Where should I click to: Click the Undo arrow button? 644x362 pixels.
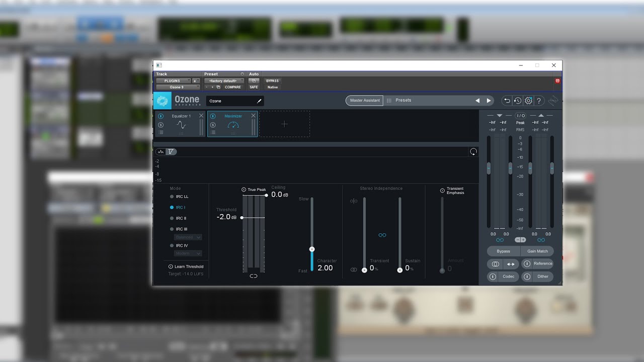click(x=507, y=101)
